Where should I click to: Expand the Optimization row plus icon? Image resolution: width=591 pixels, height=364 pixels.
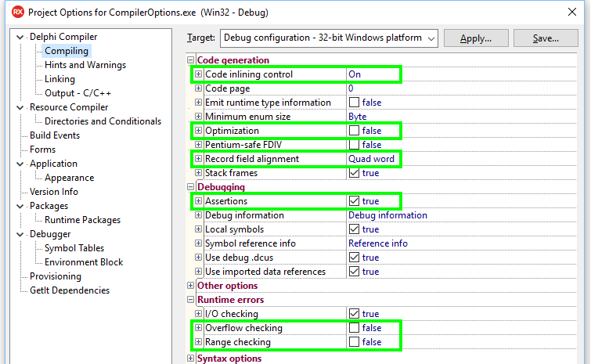198,131
